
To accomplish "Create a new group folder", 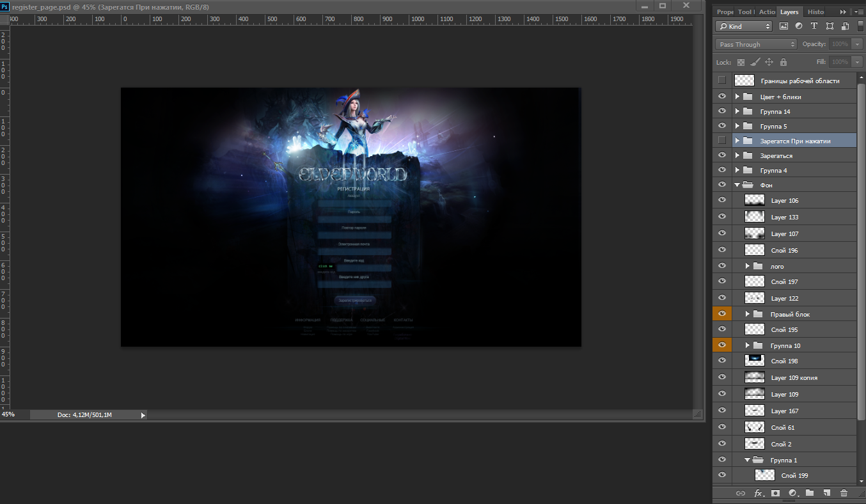I will pos(810,493).
